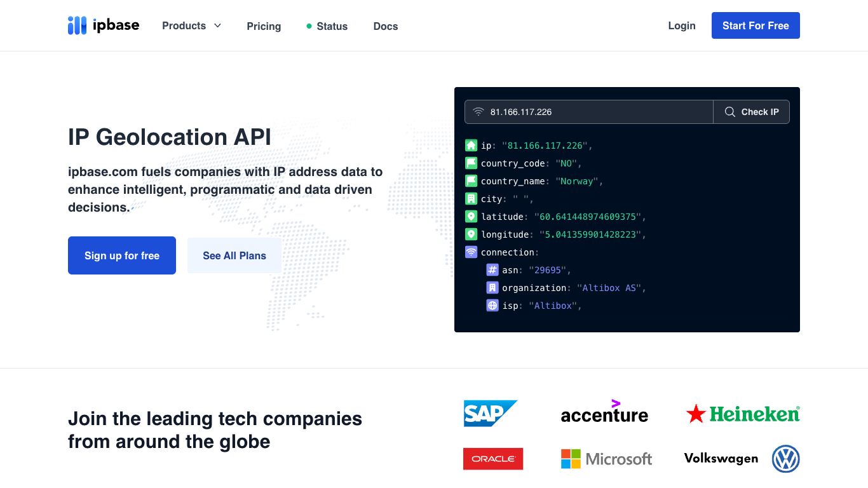Image resolution: width=868 pixels, height=488 pixels.
Task: Click the "NO" country code value
Action: click(567, 163)
